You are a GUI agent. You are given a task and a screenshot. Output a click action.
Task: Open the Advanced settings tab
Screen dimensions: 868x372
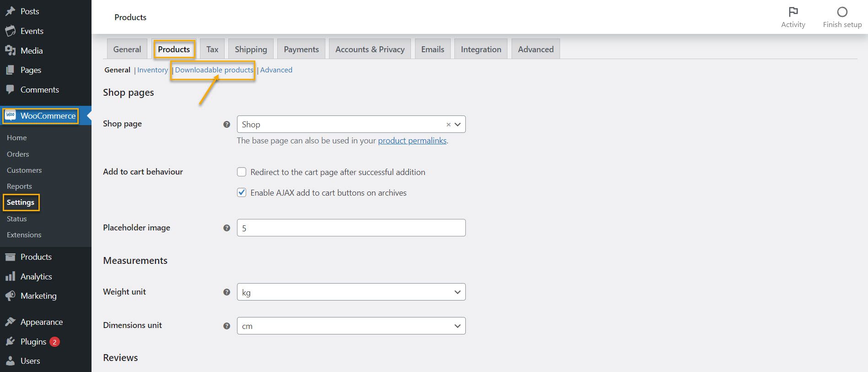coord(535,49)
